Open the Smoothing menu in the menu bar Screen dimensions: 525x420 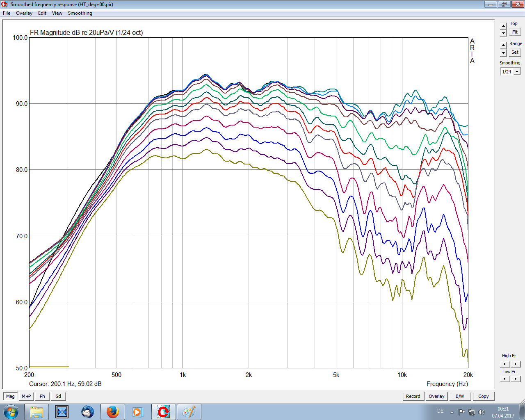point(80,13)
